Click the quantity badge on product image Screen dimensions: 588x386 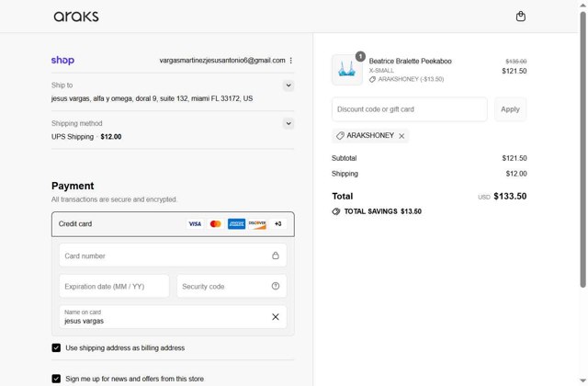pos(360,56)
